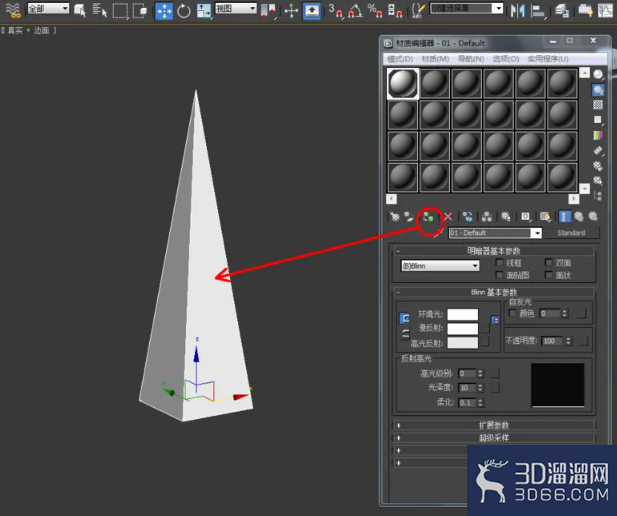This screenshot has width=617, height=516.
Task: Toggle Show Shaded Material in Viewport
Action: click(x=545, y=216)
